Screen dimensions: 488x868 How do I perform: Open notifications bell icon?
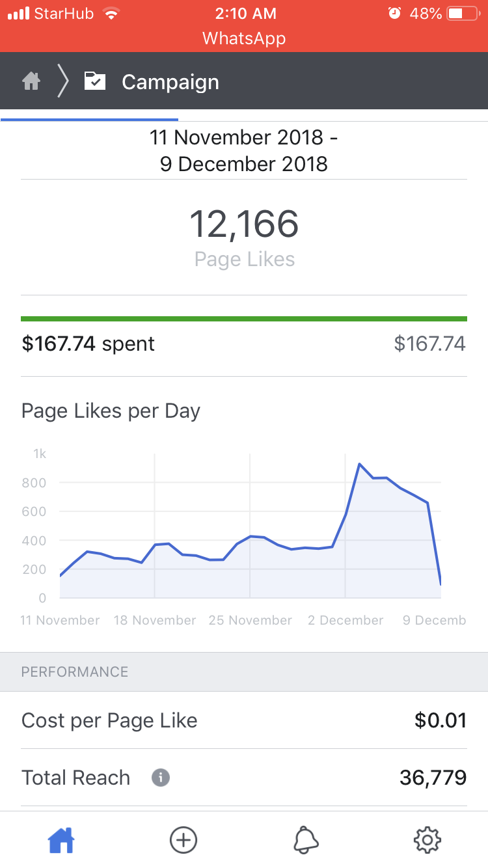click(x=306, y=840)
